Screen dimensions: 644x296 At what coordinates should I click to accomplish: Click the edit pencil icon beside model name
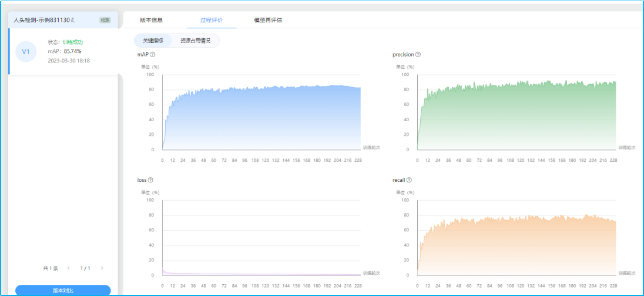(73, 20)
